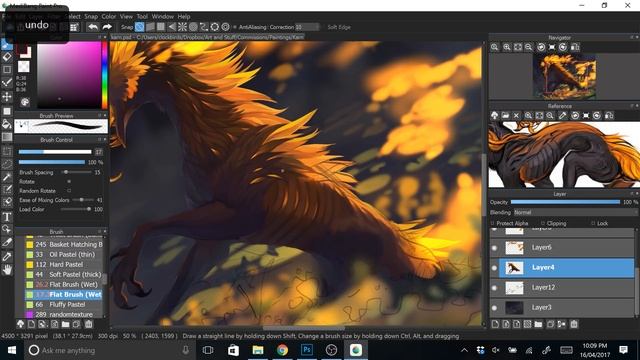Click zoom in icon in Navigator panel
Viewport: 640px width, 360px height.
point(507,47)
